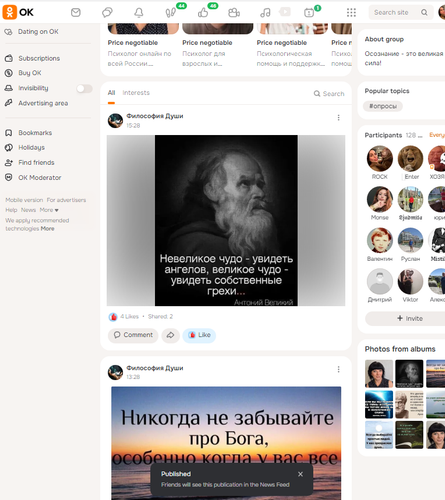Click the group avatar on 13:28 post
445x500 pixels.
(115, 372)
